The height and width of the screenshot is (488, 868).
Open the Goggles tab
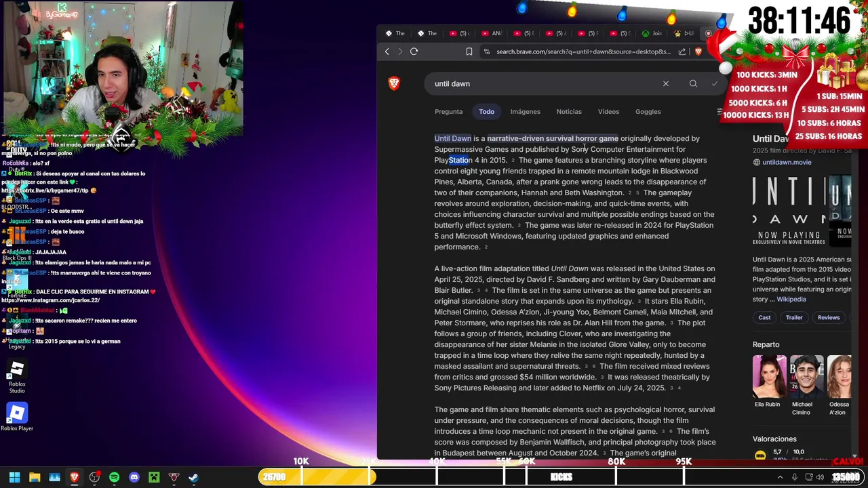[648, 112]
